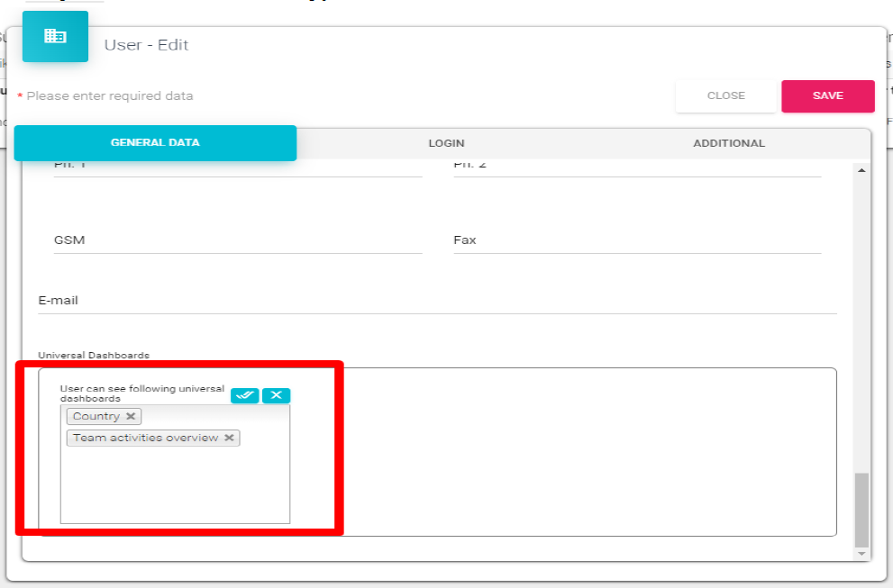The image size is (893, 588).
Task: Click into the GSM field
Action: pos(238,240)
